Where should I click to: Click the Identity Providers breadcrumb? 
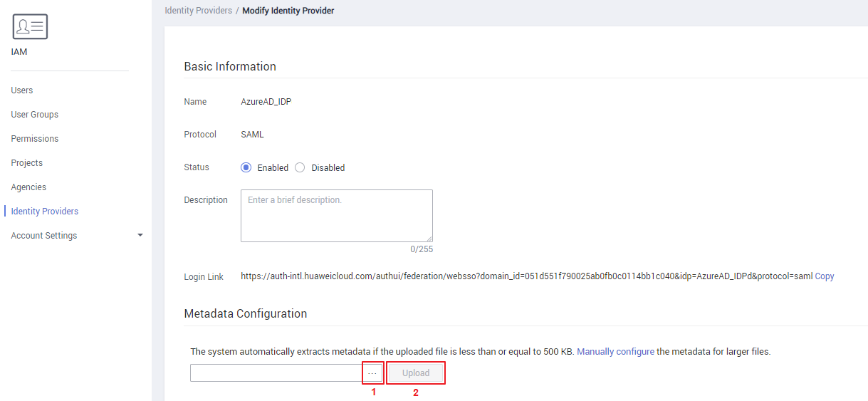tap(198, 11)
